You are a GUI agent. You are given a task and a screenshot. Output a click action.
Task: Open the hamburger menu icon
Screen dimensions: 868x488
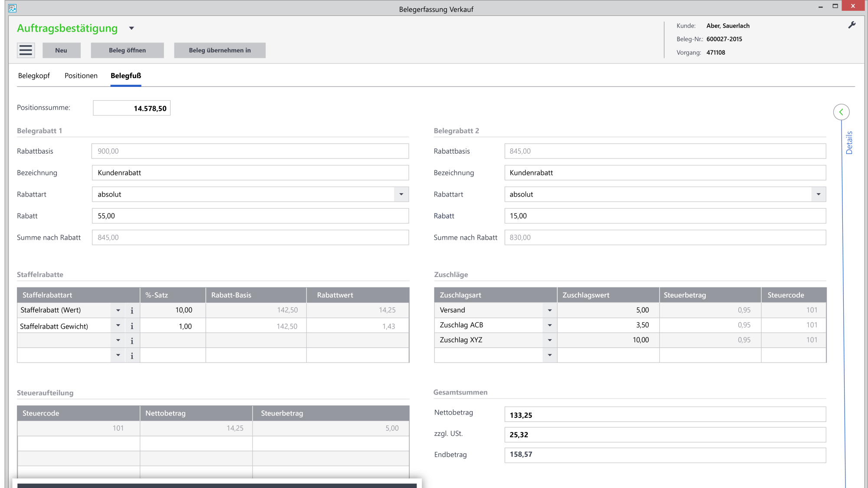26,50
